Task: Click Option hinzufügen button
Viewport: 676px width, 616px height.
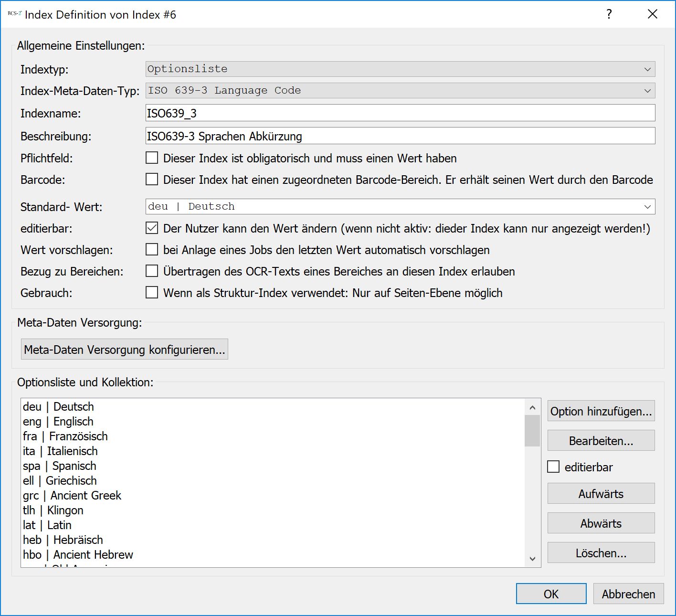Action: pos(601,411)
